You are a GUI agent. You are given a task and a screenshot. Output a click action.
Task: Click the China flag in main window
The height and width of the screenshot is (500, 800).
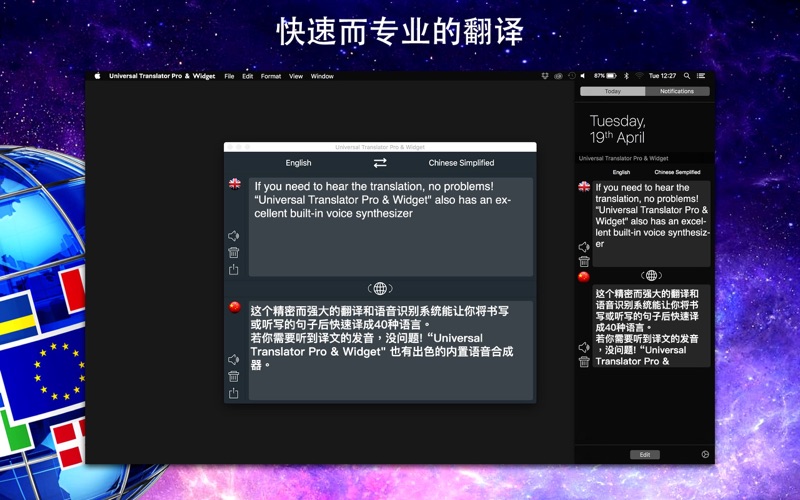pyautogui.click(x=235, y=307)
